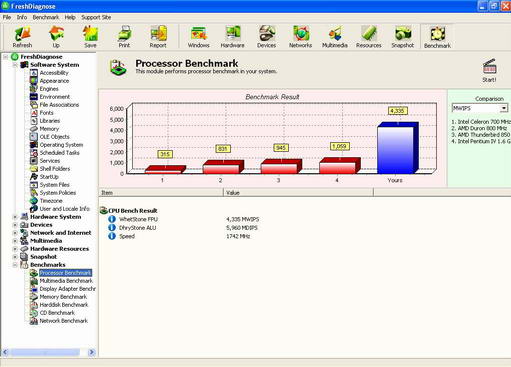Open the Multimedia toolbar category
Image resolution: width=511 pixels, height=367 pixels.
pyautogui.click(x=335, y=37)
